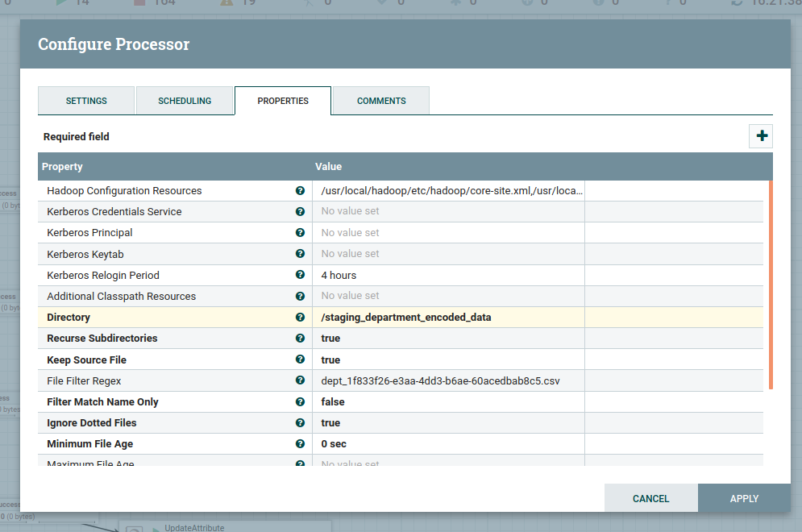Screen dimensions: 802x532
Task: Click help icon for Hadoop Configuration Resources
Action: click(x=300, y=191)
